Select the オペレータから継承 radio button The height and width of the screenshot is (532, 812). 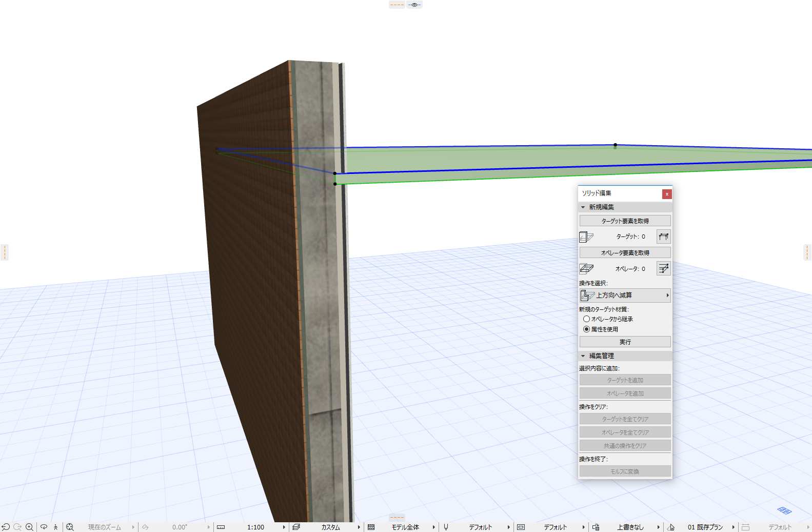coord(586,319)
